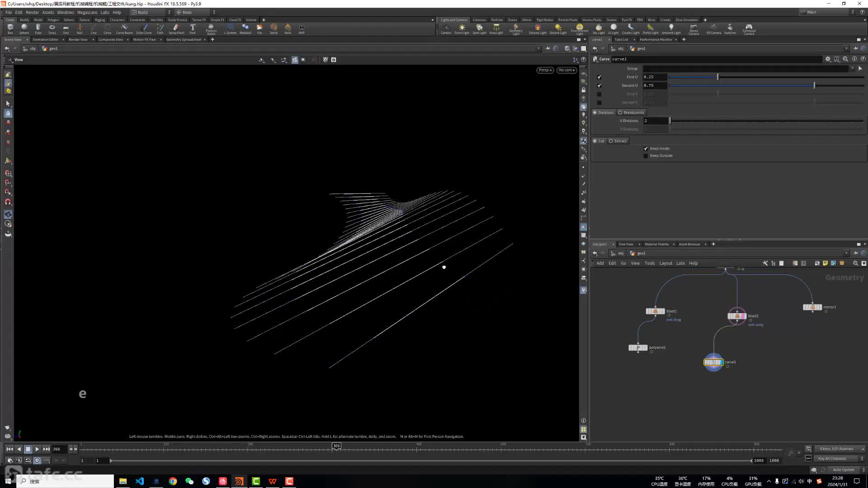Select the Curve Bezier shelf tool
868x488 pixels.
[x=124, y=29]
